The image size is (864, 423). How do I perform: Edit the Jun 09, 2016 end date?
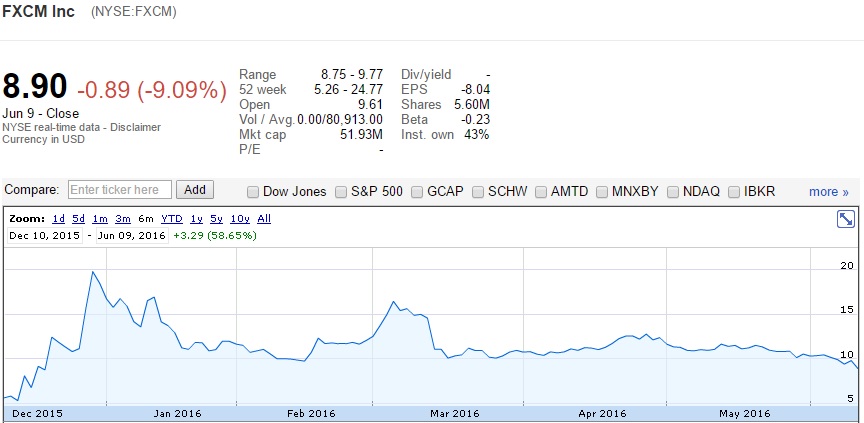132,236
